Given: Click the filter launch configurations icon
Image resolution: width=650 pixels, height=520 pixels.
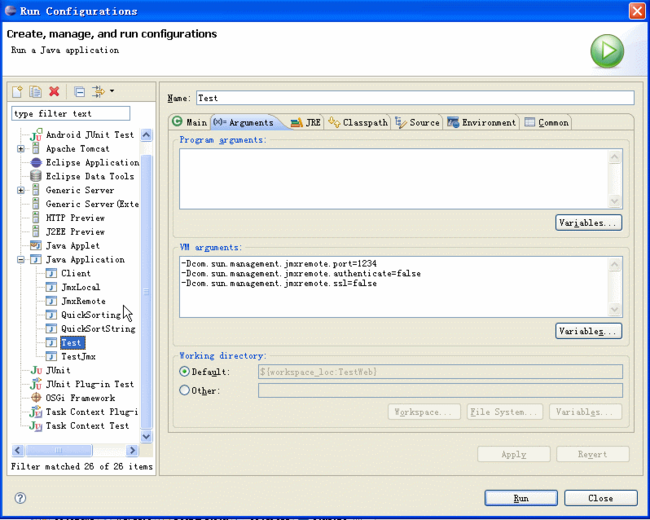Looking at the screenshot, I should pyautogui.click(x=99, y=91).
